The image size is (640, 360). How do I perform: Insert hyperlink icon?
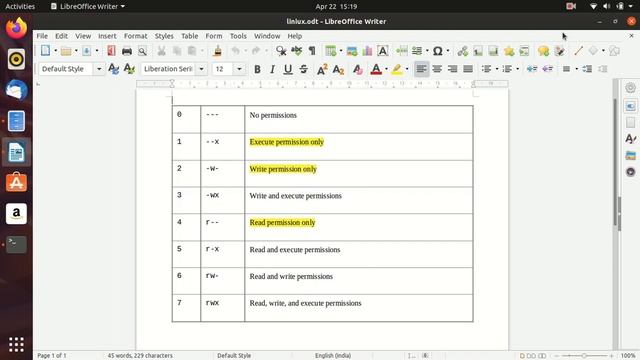coord(462,51)
